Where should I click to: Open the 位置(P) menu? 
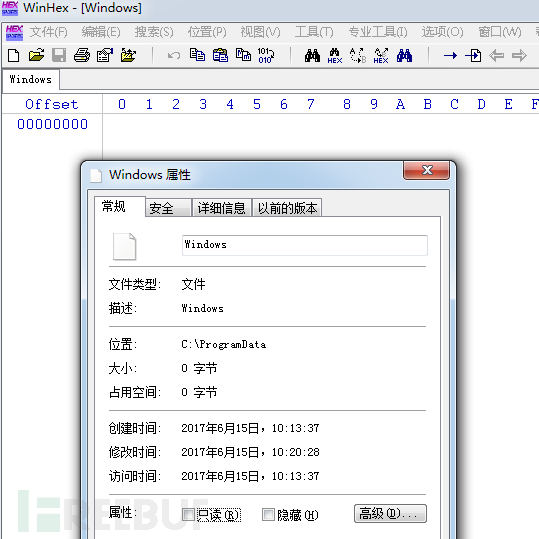pyautogui.click(x=207, y=32)
